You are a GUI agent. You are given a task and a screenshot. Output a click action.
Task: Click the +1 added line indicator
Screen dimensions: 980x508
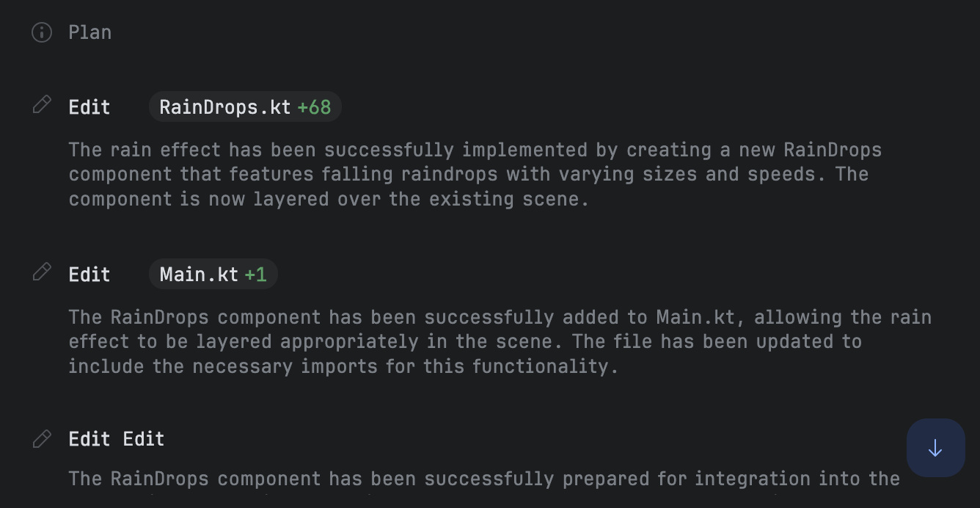(256, 275)
